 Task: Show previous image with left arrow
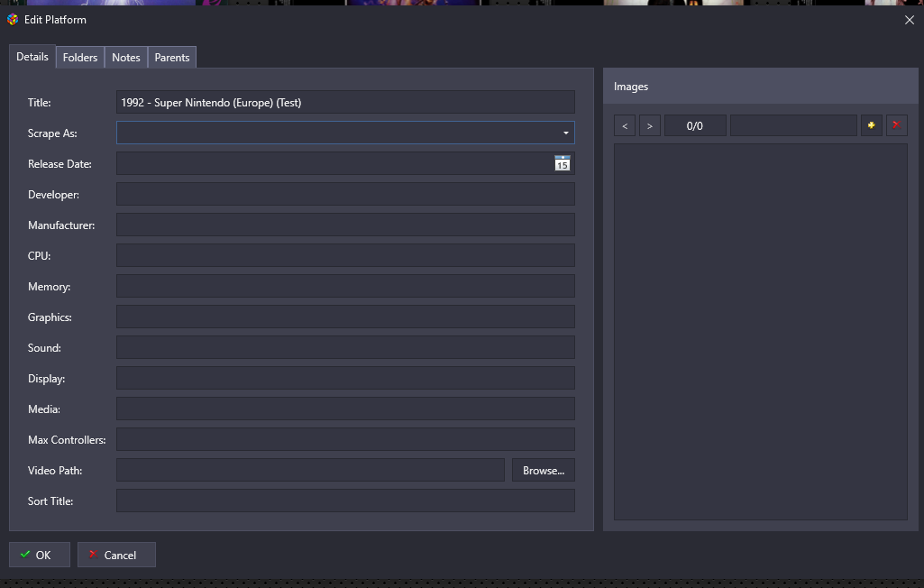click(x=625, y=125)
